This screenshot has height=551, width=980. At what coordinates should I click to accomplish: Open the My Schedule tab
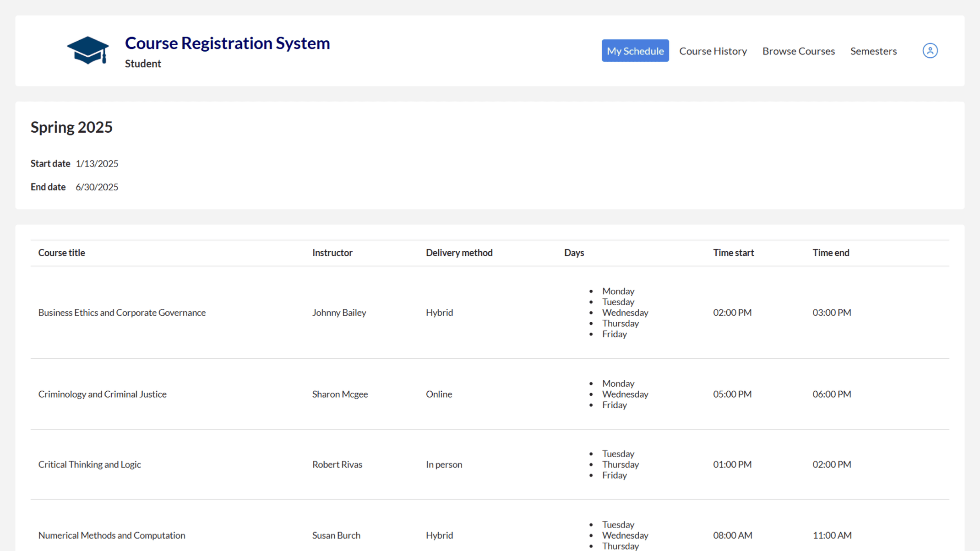(635, 51)
